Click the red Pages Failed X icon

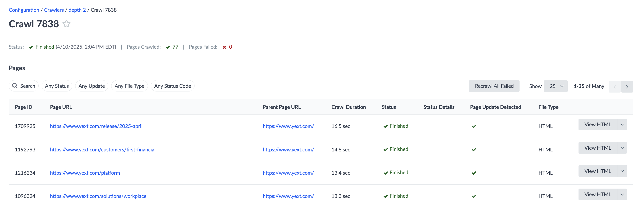(224, 47)
